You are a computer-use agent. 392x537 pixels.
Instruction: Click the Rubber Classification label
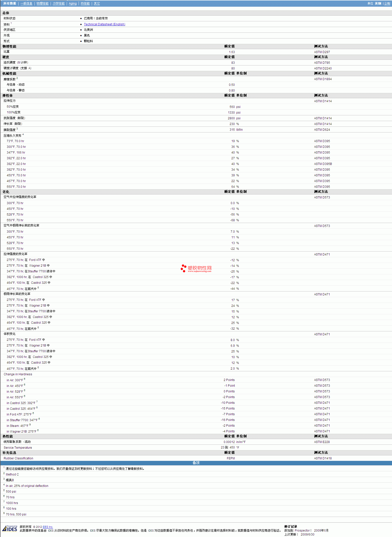pyautogui.click(x=18, y=458)
